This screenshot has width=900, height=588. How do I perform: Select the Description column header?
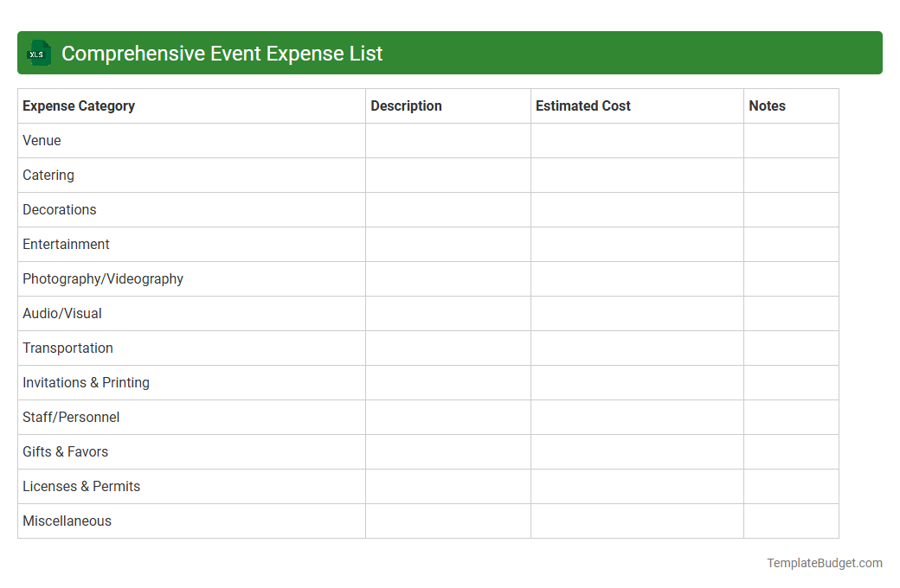pos(406,105)
